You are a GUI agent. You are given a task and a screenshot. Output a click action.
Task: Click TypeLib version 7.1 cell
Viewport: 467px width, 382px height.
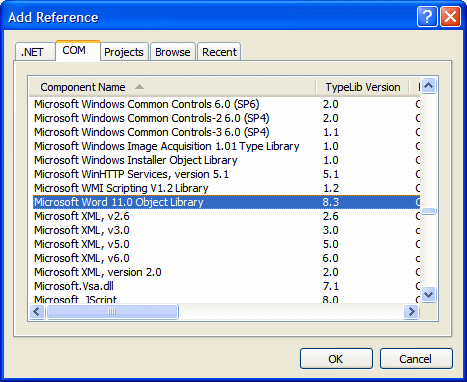[x=331, y=286]
